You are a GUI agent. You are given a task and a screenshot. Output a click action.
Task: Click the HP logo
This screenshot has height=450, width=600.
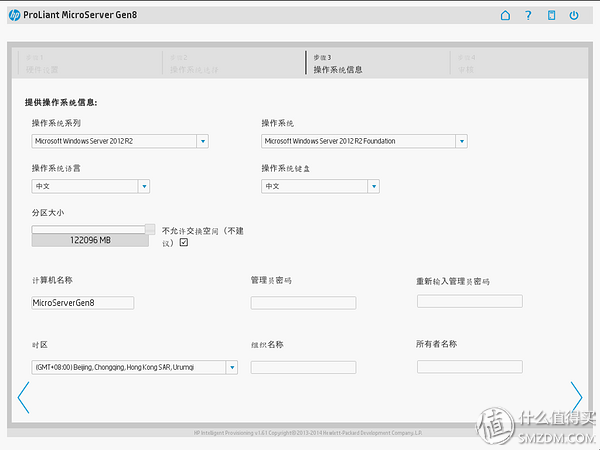pyautogui.click(x=15, y=15)
